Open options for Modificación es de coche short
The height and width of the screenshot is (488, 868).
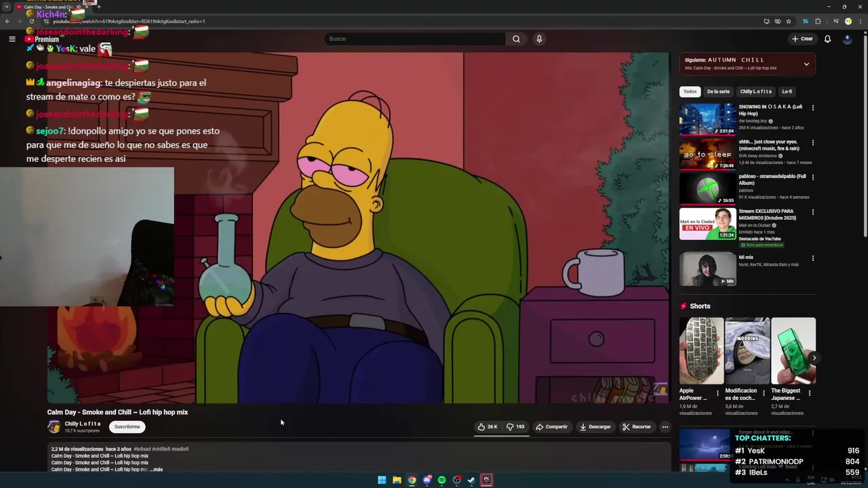pos(764,393)
